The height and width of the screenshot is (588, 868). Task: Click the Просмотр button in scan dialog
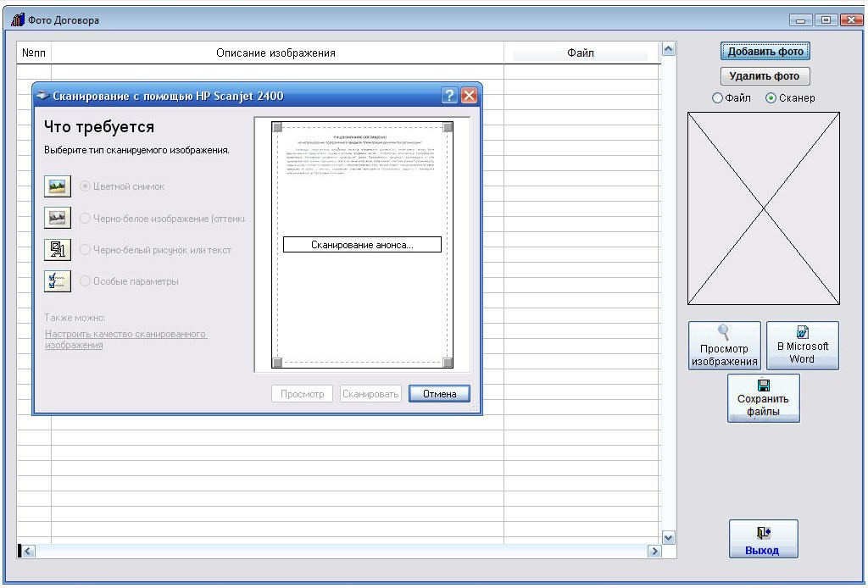coord(303,394)
